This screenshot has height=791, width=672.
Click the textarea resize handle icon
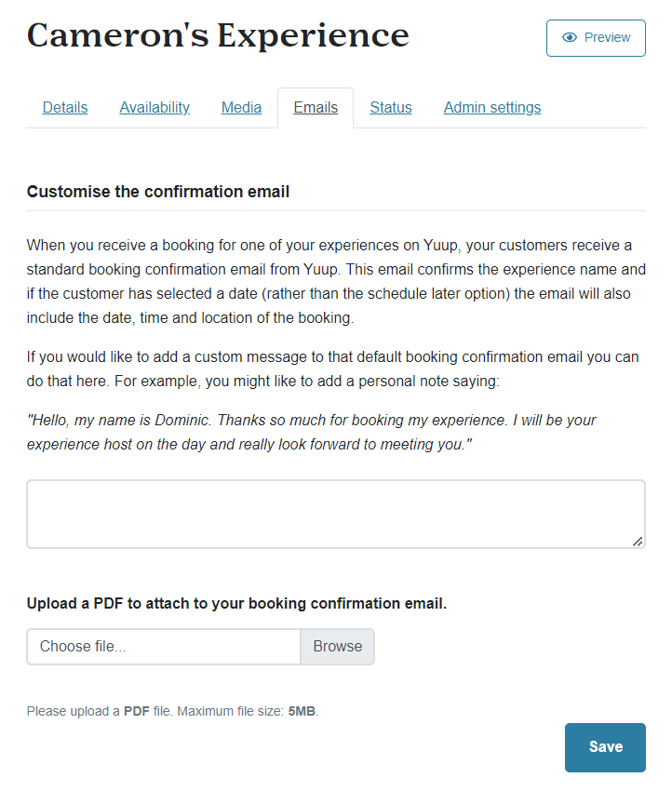[x=638, y=542]
